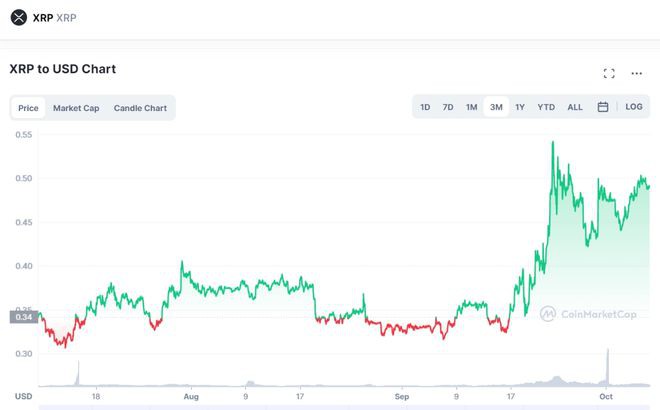The height and width of the screenshot is (410, 660).
Task: Select the Price tab
Action: pos(28,108)
